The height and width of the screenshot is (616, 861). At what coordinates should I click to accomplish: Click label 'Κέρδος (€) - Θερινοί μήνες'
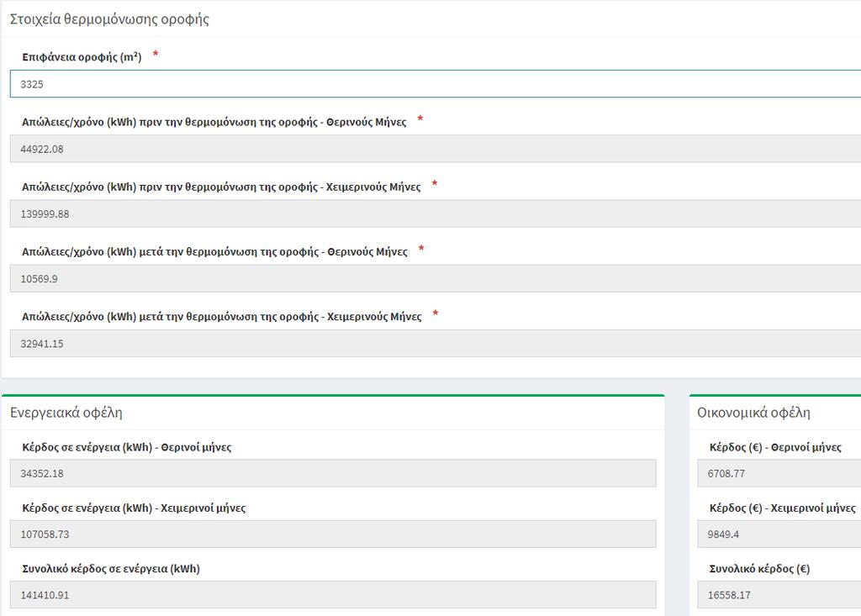point(775,447)
